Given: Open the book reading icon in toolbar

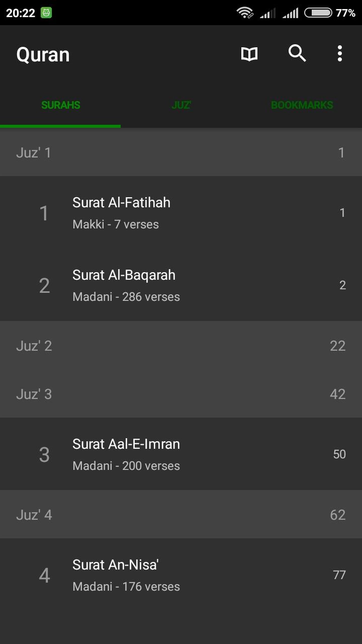Looking at the screenshot, I should pos(249,54).
